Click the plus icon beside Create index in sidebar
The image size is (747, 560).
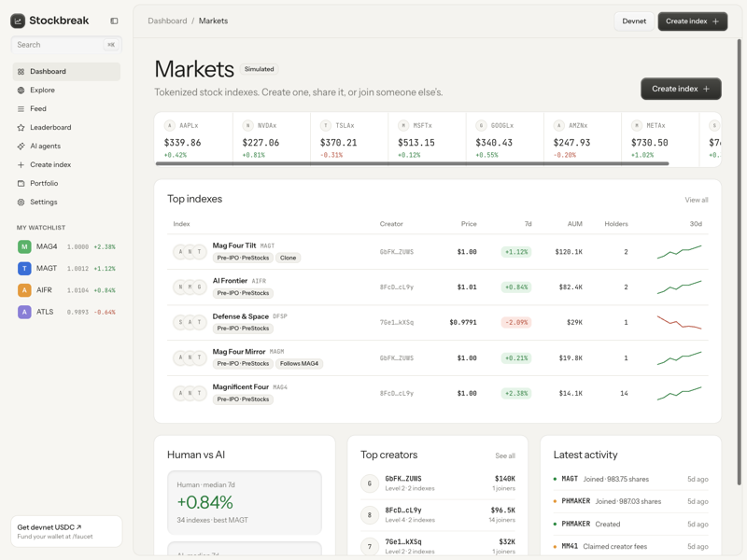[21, 165]
